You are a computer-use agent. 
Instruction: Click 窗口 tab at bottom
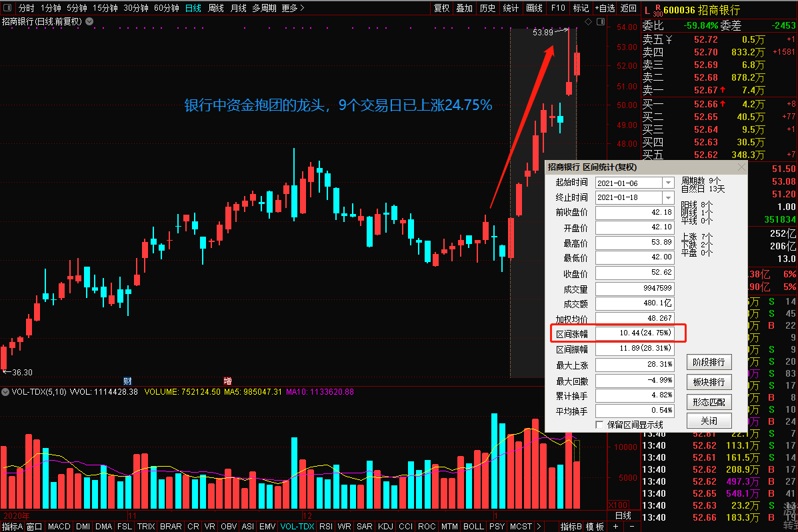pyautogui.click(x=34, y=527)
